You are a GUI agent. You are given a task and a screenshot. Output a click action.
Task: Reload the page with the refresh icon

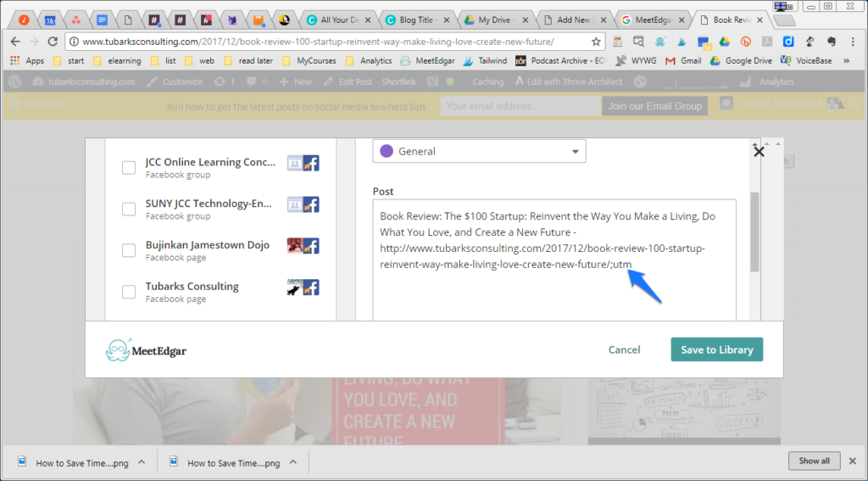coord(53,42)
